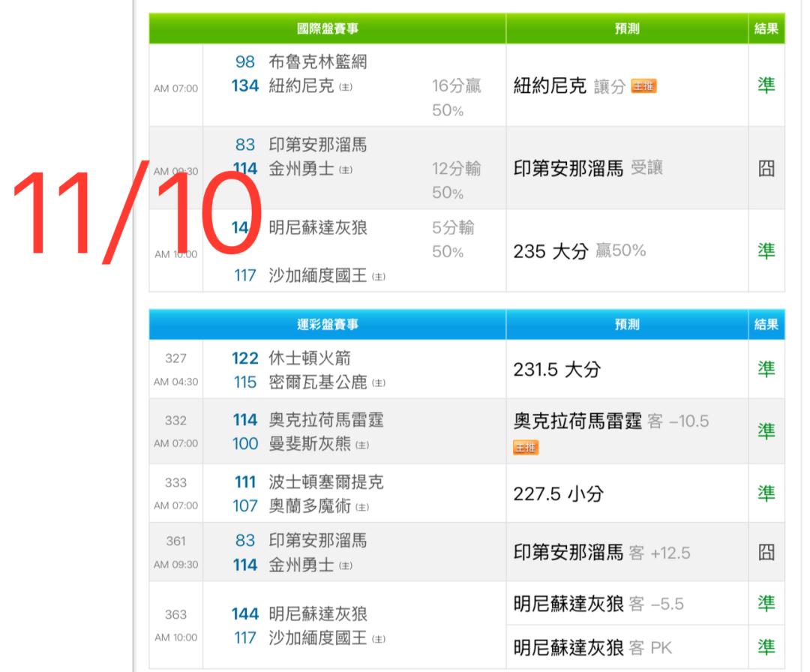Screen dimensions: 810x672
Task: Open prediction 235 大分 贏50%
Action: (x=579, y=251)
